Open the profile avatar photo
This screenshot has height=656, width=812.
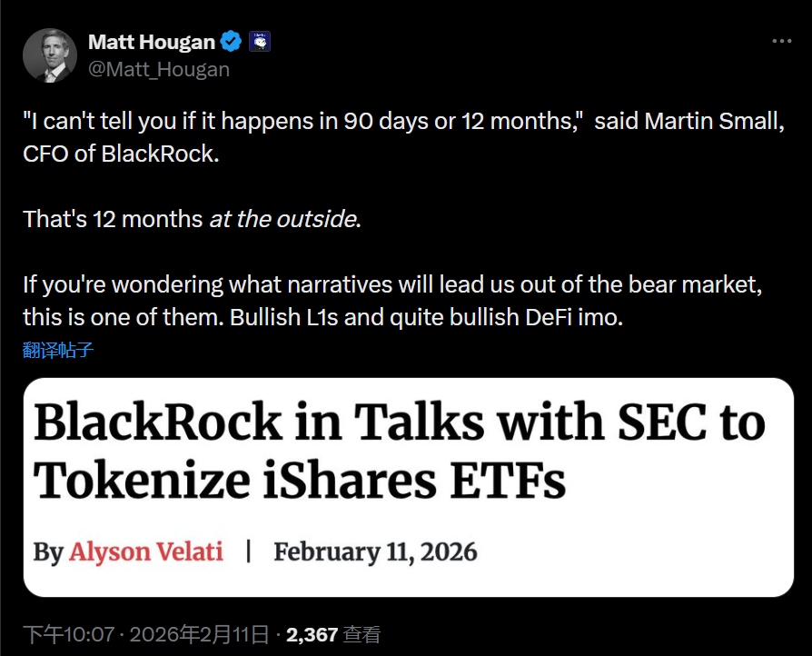coord(49,55)
